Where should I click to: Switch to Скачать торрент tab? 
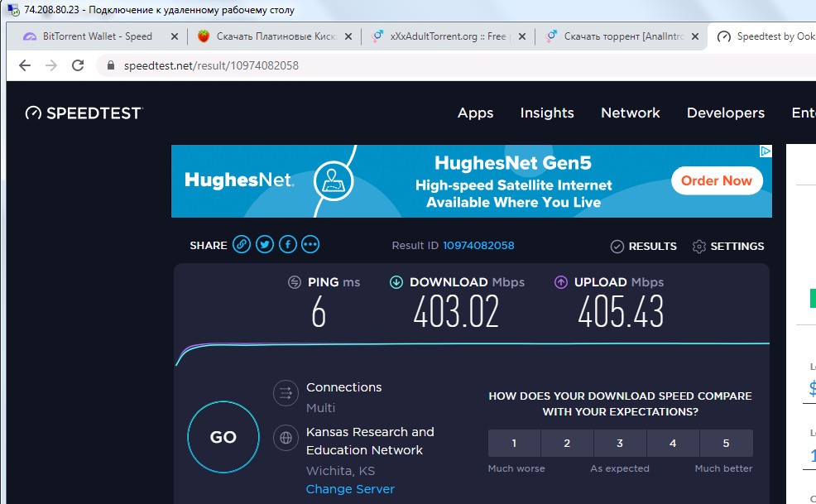click(x=623, y=36)
